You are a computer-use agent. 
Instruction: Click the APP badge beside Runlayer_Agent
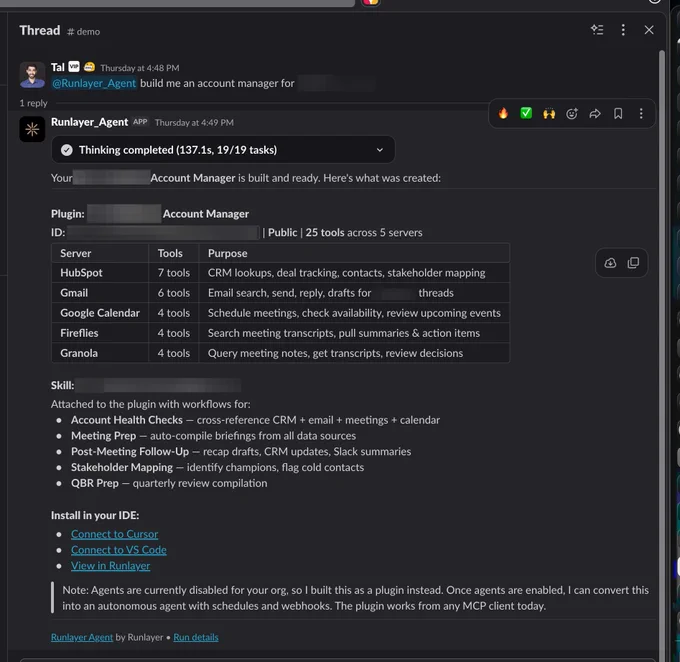coord(140,122)
